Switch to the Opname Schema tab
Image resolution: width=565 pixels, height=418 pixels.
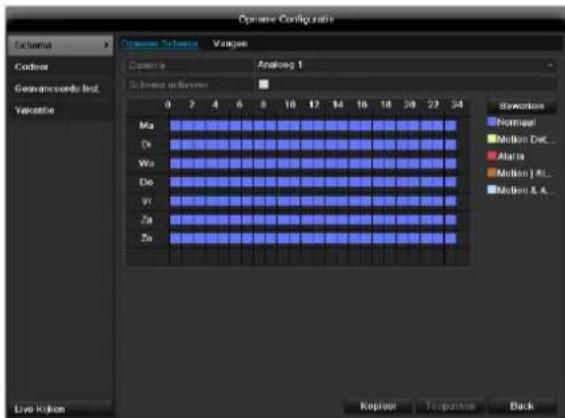point(159,44)
